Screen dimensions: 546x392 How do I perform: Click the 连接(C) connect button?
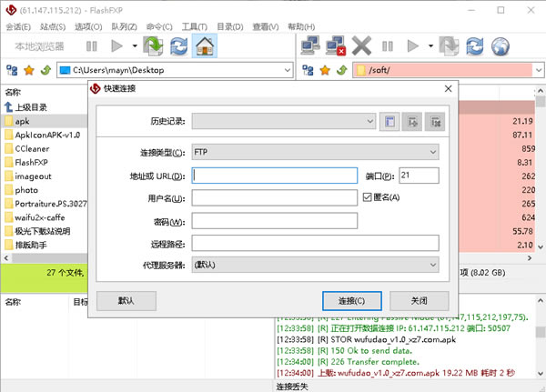tap(352, 300)
